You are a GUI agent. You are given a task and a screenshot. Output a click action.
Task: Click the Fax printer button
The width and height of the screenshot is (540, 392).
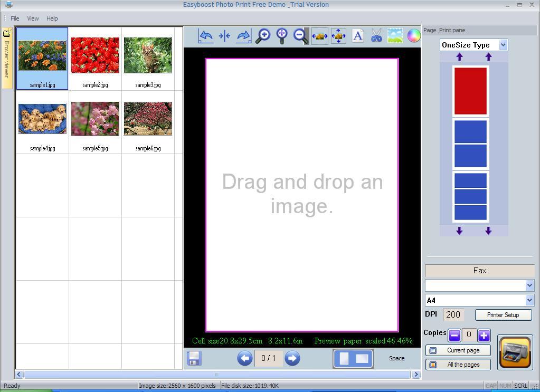(x=479, y=270)
